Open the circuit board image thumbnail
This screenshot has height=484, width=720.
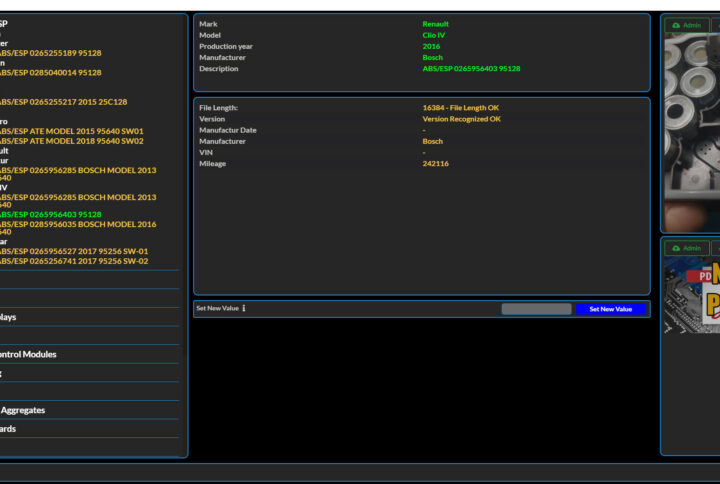692,296
